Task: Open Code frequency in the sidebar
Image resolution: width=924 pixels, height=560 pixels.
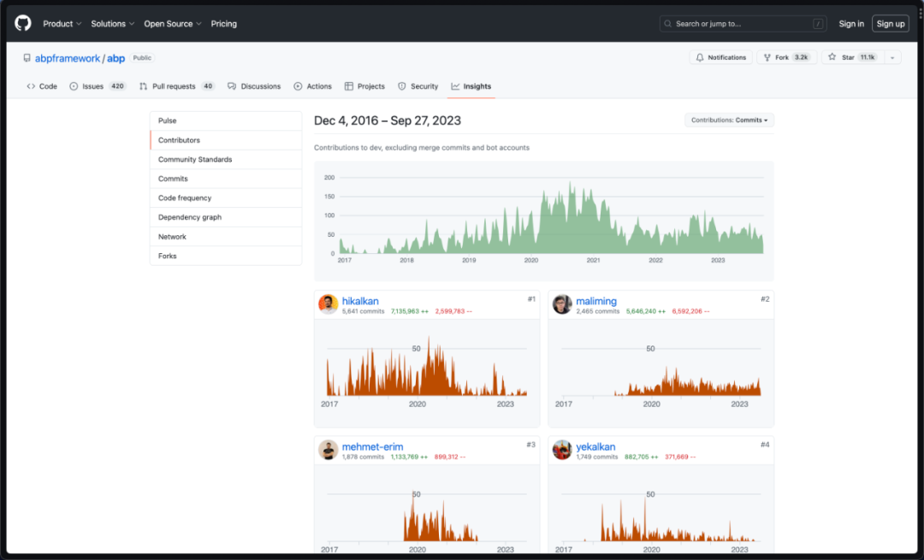Action: tap(226, 197)
